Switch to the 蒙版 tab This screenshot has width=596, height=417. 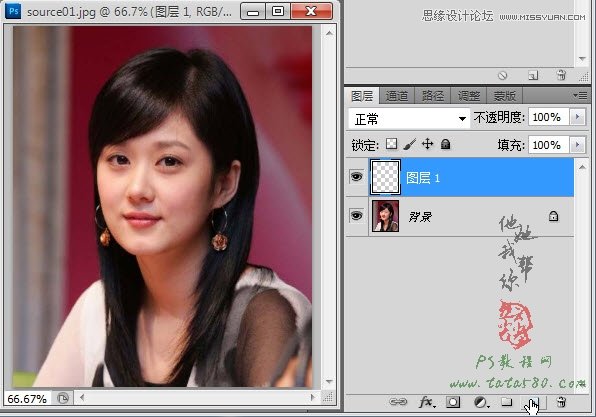coord(504,96)
